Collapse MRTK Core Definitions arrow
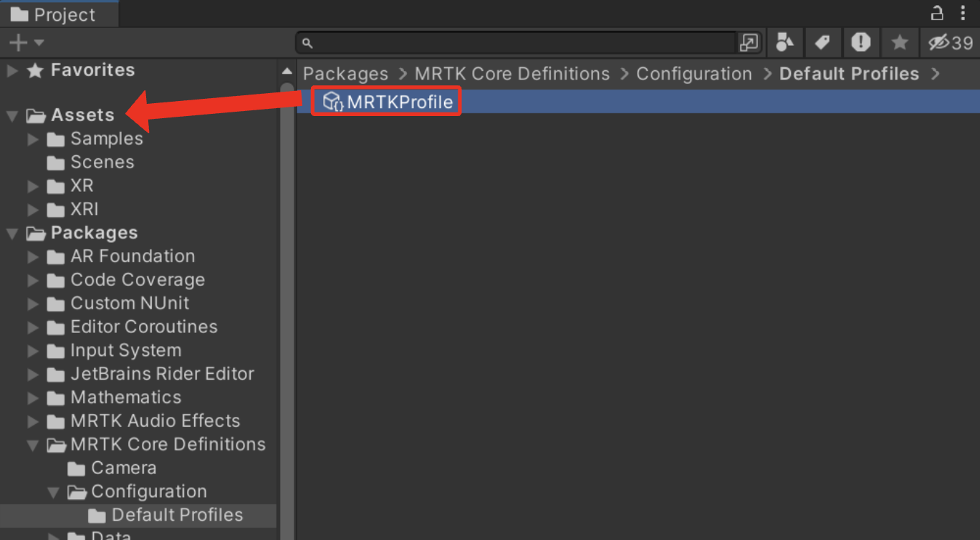 33,445
